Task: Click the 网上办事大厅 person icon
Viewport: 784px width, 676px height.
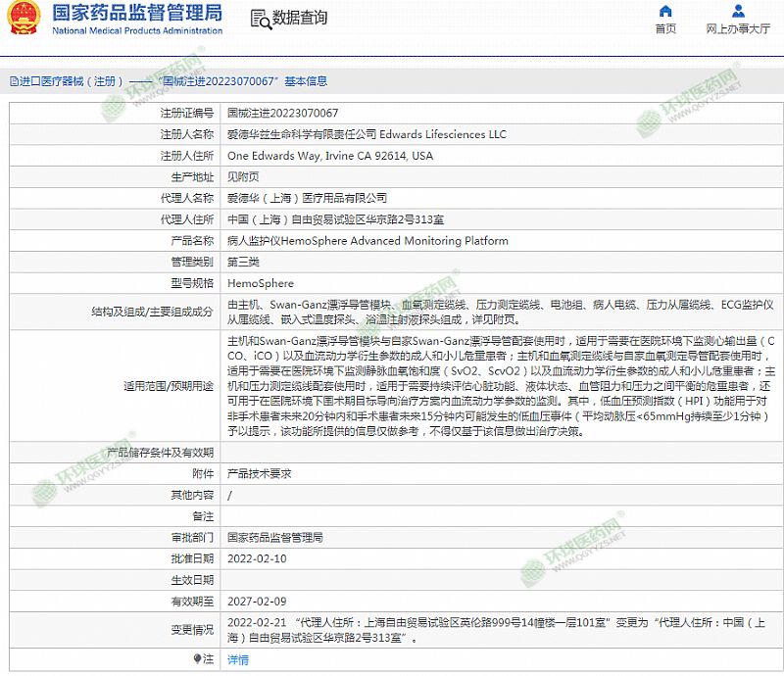Action: pos(737,12)
